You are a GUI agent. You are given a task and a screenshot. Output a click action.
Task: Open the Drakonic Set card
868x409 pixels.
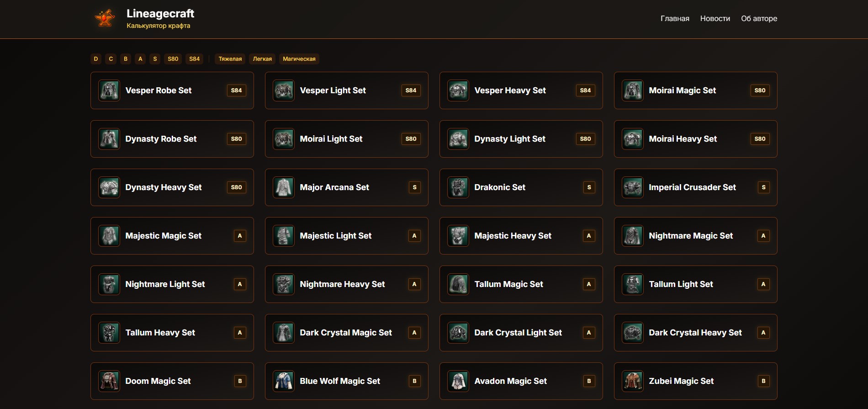[521, 187]
